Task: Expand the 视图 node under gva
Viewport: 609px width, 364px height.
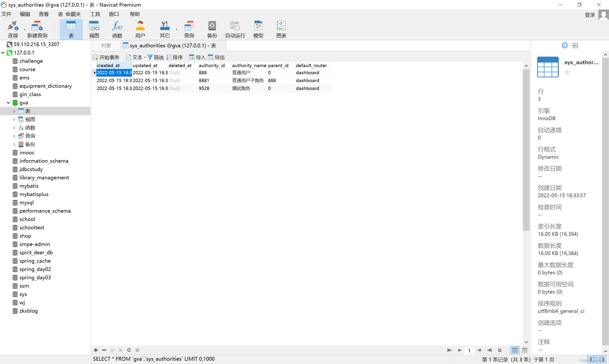Action: tap(14, 119)
